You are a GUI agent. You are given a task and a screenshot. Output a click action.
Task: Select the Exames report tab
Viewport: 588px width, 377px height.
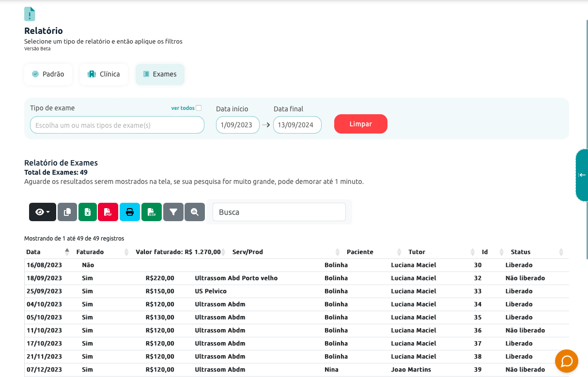160,74
